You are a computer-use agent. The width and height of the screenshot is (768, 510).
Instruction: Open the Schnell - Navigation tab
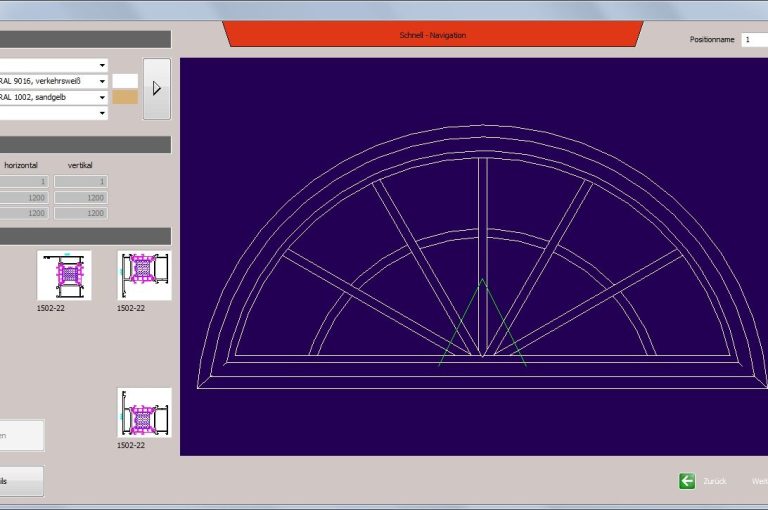tap(432, 35)
